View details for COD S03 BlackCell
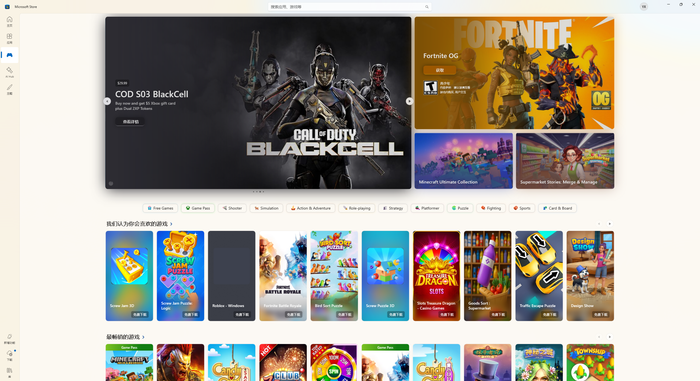This screenshot has width=700, height=381. tap(130, 121)
